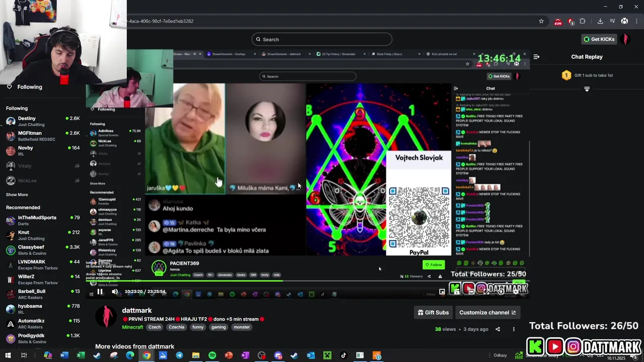Open the red 4599 browser extension
The height and width of the screenshot is (362, 644).
click(558, 21)
